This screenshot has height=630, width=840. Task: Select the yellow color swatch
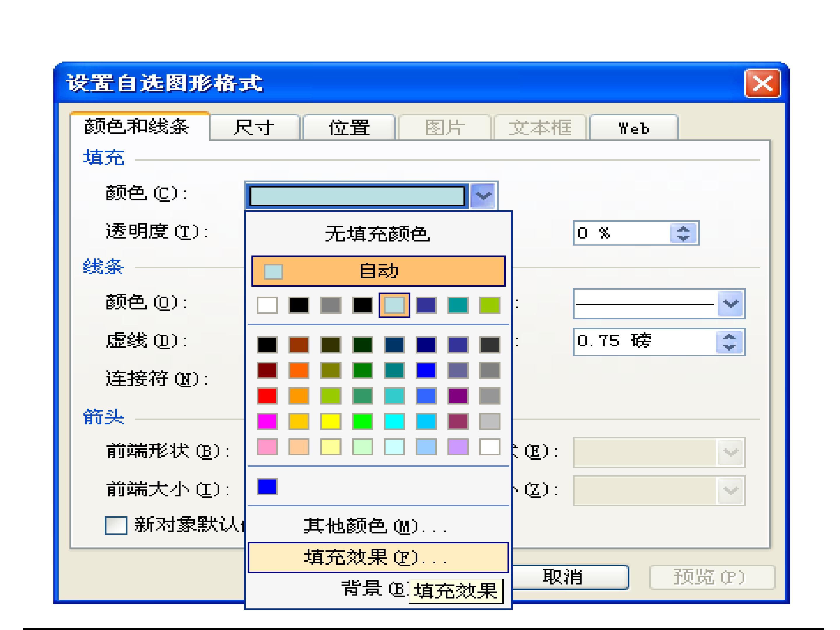pos(330,421)
